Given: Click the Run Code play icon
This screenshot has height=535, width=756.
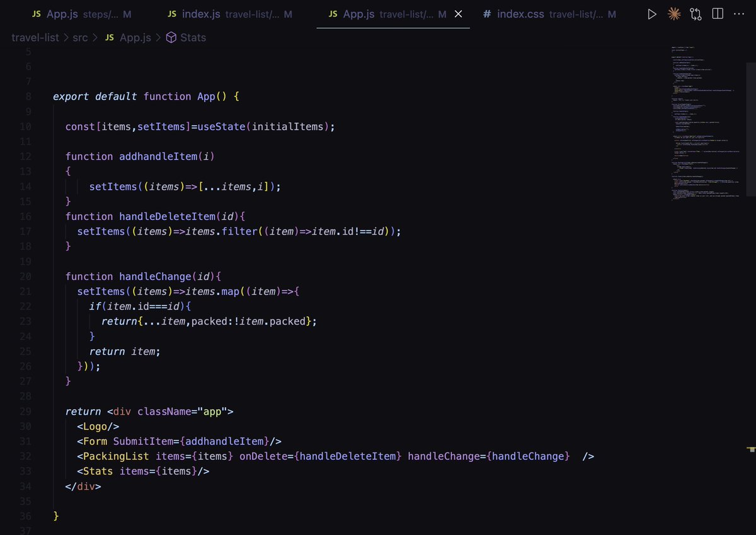Looking at the screenshot, I should point(652,14).
